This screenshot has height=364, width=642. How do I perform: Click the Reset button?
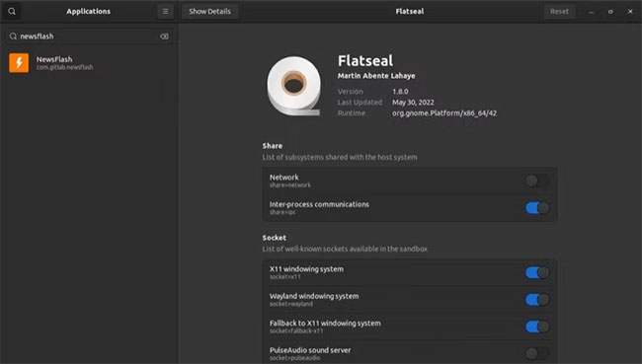559,12
